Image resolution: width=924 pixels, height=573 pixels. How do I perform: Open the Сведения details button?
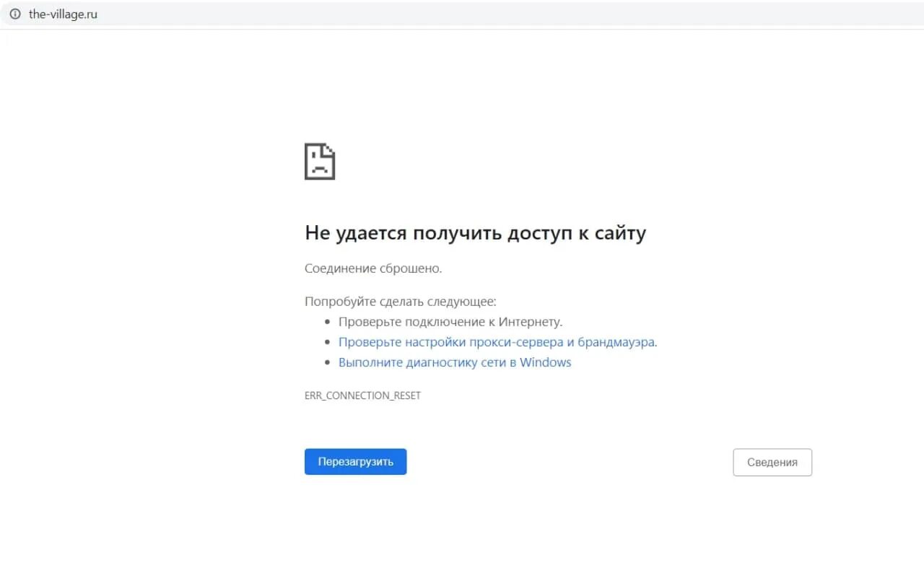(x=772, y=463)
